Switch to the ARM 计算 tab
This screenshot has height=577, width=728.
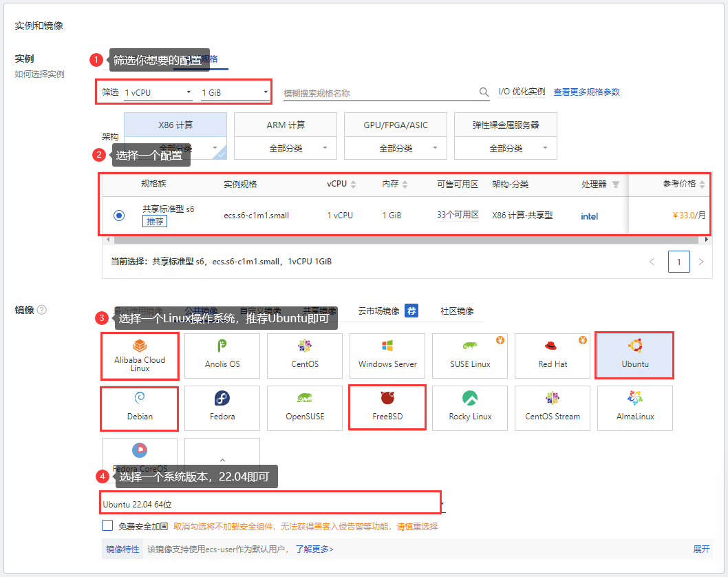point(285,124)
